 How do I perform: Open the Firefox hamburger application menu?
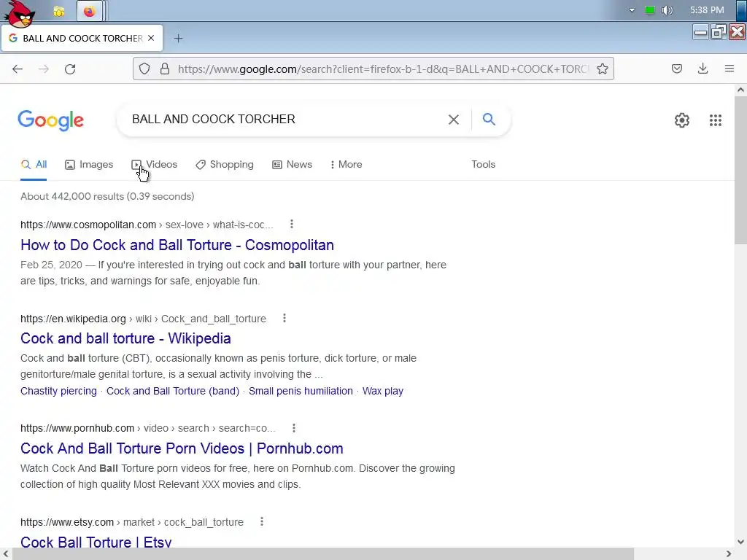pyautogui.click(x=729, y=69)
